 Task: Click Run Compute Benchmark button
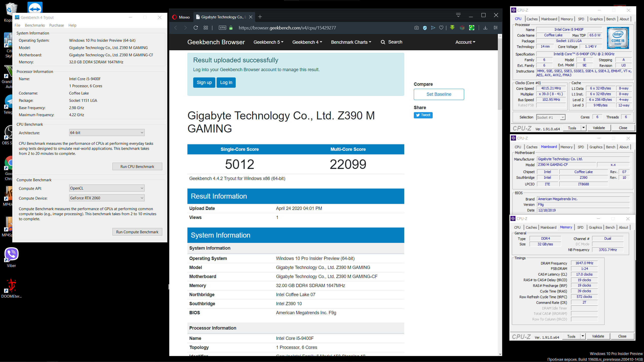[x=137, y=232]
